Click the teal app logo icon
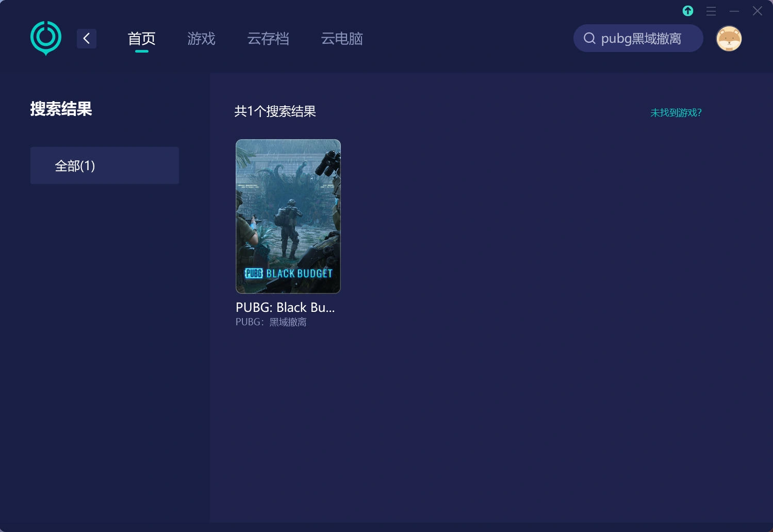Image resolution: width=773 pixels, height=532 pixels. (x=46, y=38)
